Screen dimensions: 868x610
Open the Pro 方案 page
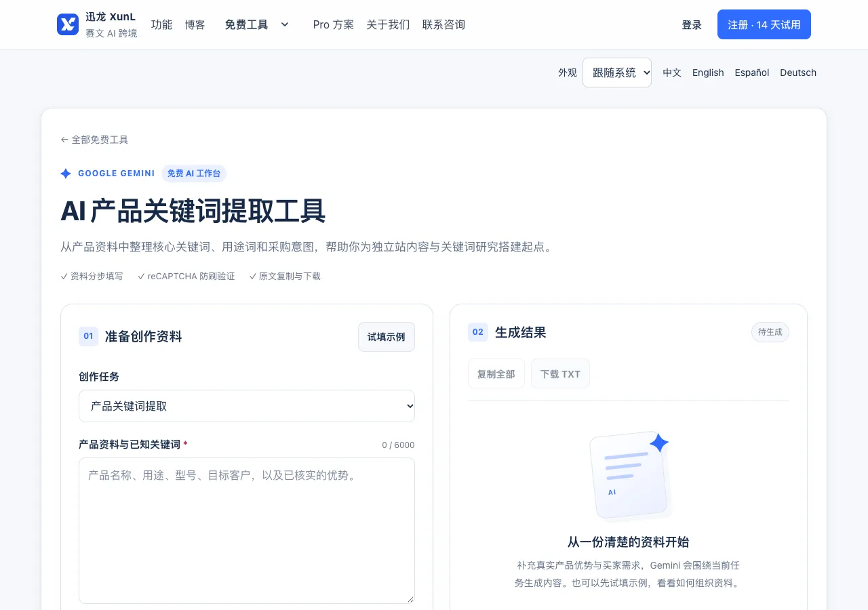click(334, 24)
